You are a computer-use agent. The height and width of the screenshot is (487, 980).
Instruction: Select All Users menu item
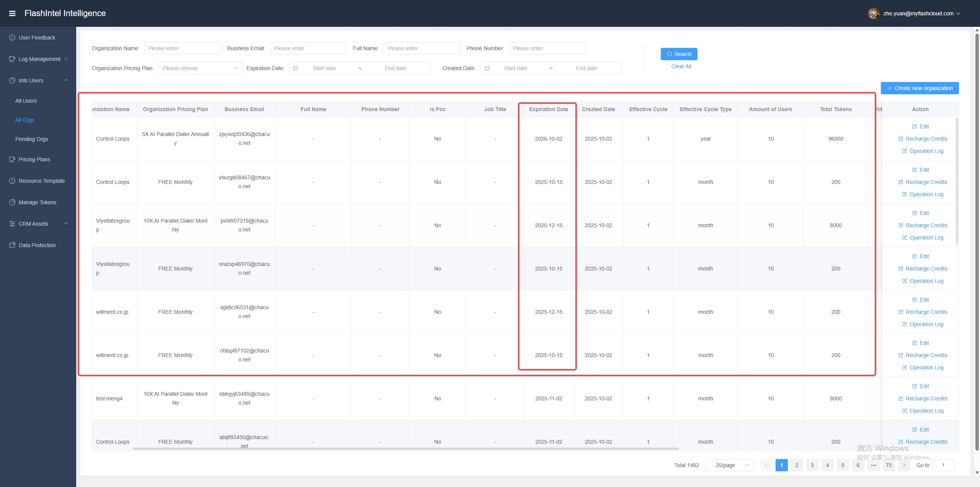tap(26, 101)
